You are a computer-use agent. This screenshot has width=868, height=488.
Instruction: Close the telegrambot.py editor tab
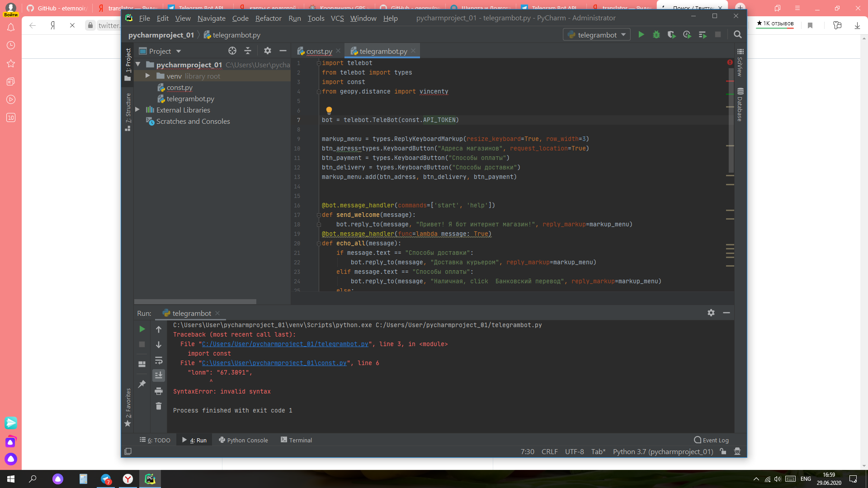point(413,51)
